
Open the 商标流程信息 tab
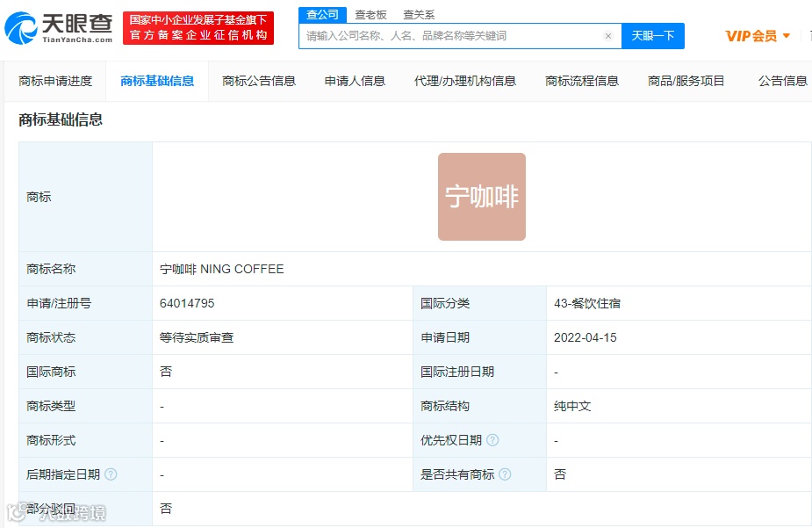pos(582,81)
